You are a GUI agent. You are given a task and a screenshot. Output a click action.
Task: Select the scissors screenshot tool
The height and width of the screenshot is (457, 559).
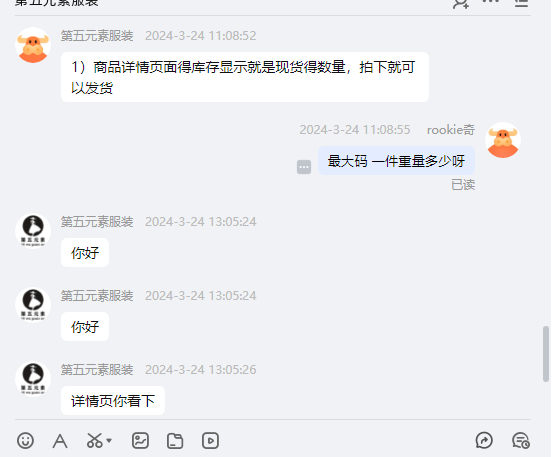click(x=94, y=441)
